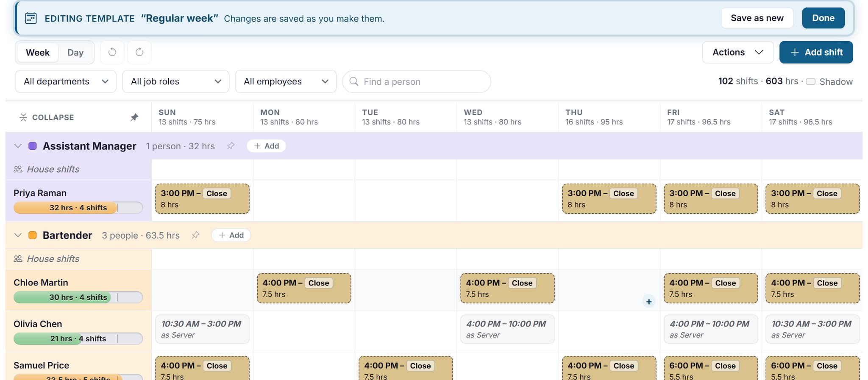This screenshot has width=868, height=380.
Task: Click the SUN column header
Action: tap(202, 117)
